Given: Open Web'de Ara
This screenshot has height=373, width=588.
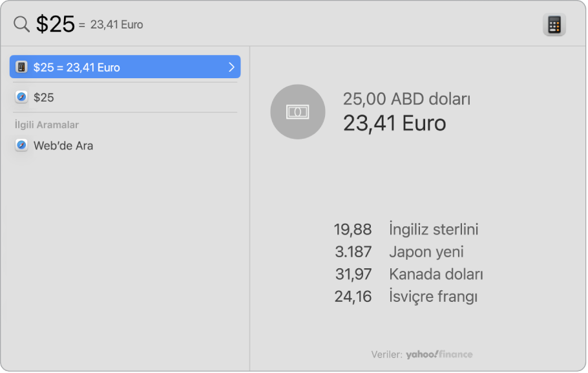Looking at the screenshot, I should click(x=62, y=145).
